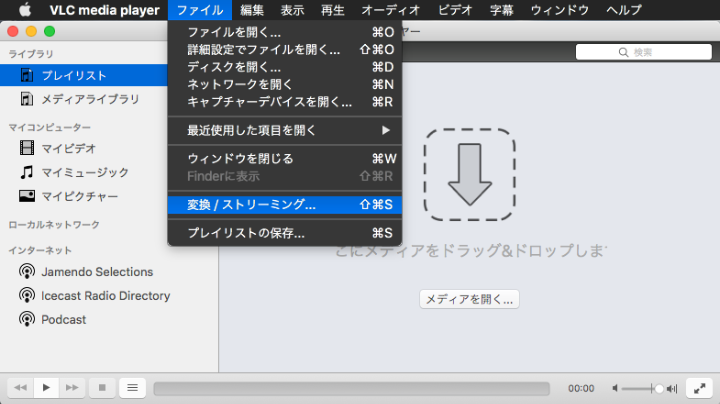The height and width of the screenshot is (404, 720).
Task: Click the マイピクチャー image icon
Action: click(x=27, y=196)
